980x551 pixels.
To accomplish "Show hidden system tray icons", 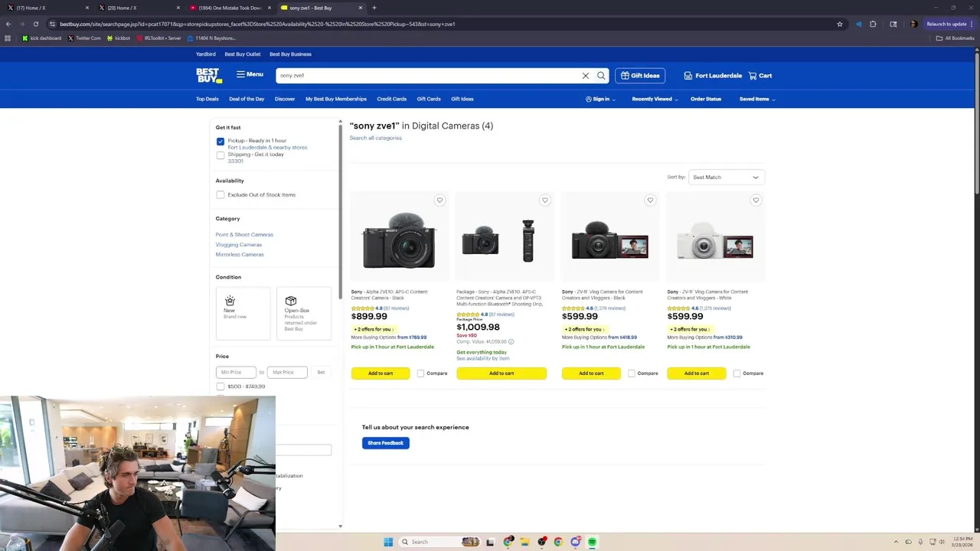I will pos(896,542).
